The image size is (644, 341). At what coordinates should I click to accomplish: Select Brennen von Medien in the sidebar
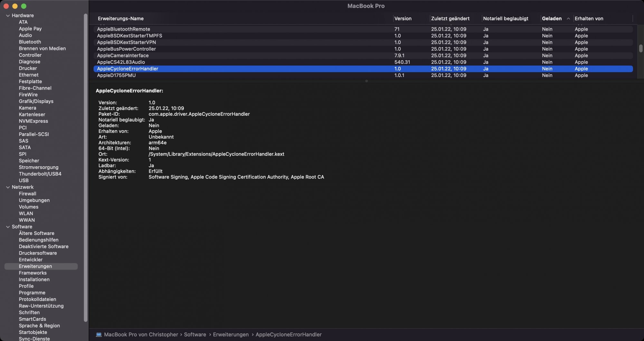(x=42, y=48)
